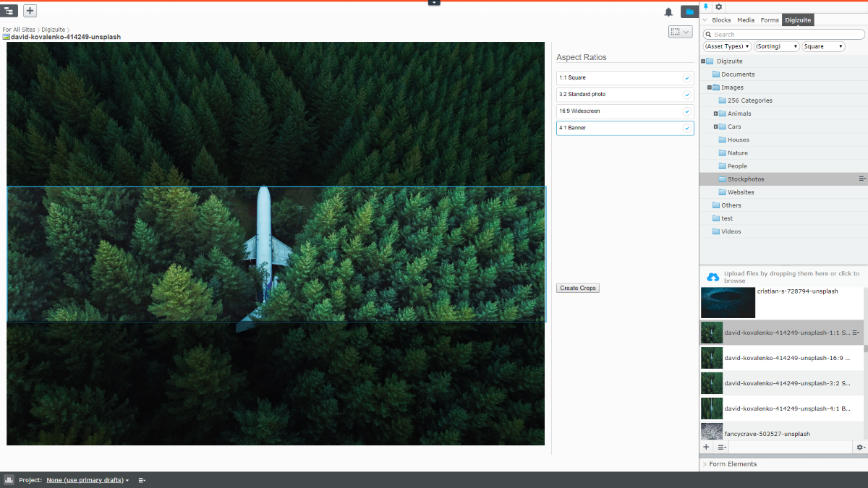Image resolution: width=868 pixels, height=488 pixels.
Task: Select the Digizuite tab
Action: [798, 20]
